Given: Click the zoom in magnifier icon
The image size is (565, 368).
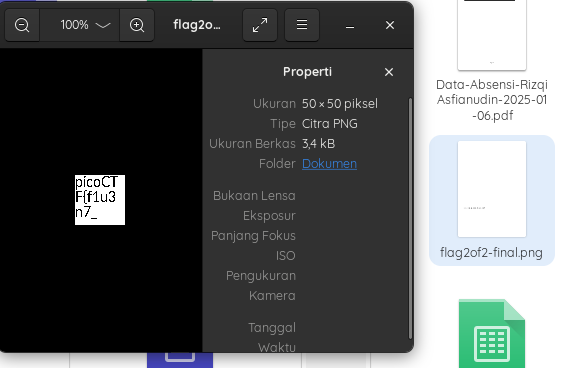Looking at the screenshot, I should 137,25.
